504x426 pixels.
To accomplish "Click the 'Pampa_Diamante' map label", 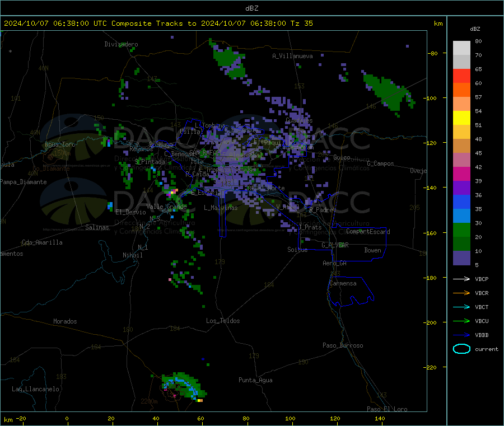I will [x=23, y=182].
